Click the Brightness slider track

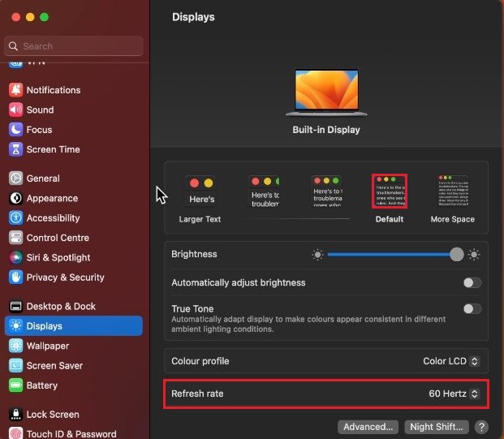pyautogui.click(x=390, y=255)
